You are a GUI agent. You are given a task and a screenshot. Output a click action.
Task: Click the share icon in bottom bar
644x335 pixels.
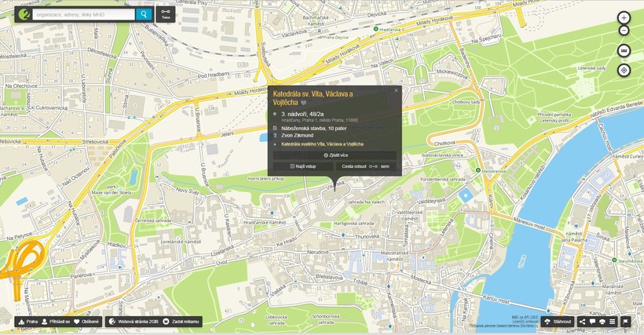coord(582,322)
